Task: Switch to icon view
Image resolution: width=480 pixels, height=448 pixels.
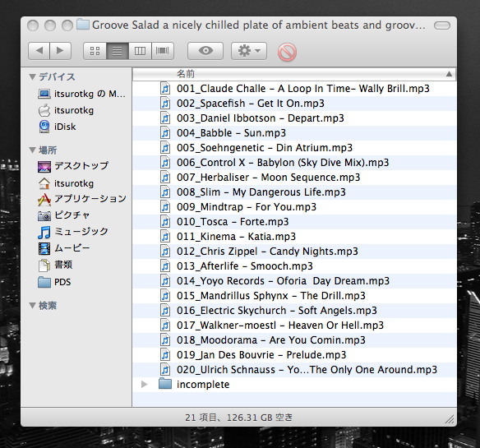Action: 95,51
